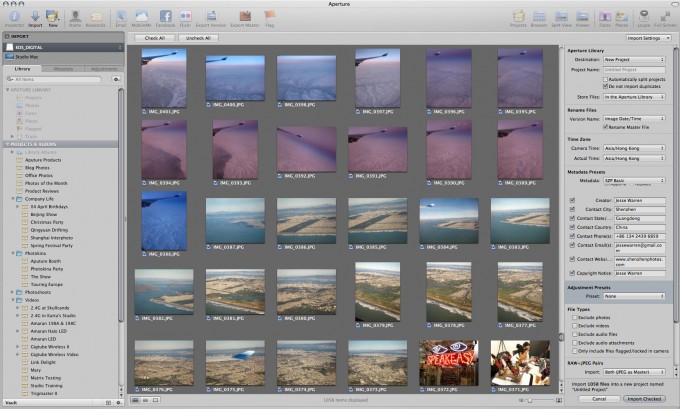Viewport: 680px width, 409px height.
Task: Select Office Photos project
Action: coord(39,175)
